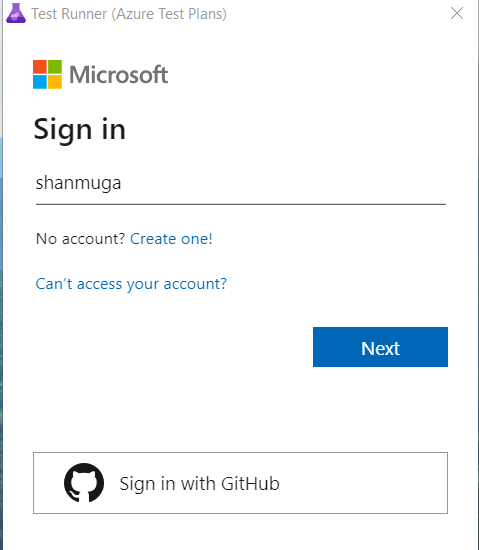Screen dimensions: 479x550
Task: Click the underline below the username field
Action: click(x=241, y=204)
